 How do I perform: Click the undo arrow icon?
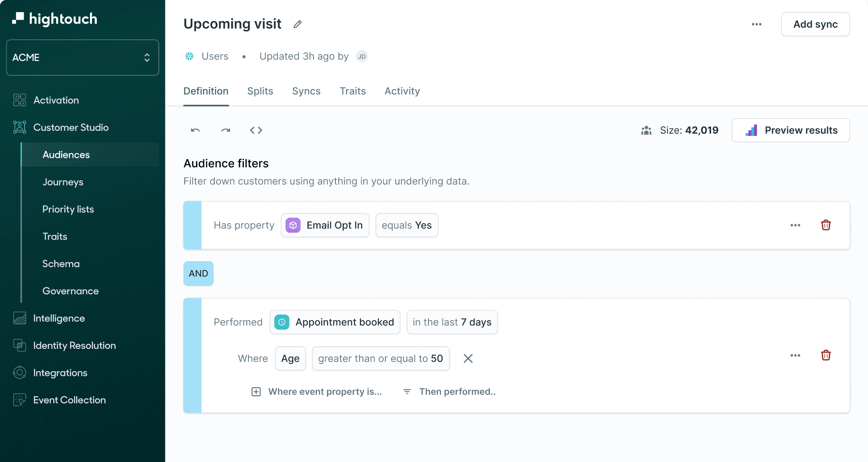(x=195, y=130)
